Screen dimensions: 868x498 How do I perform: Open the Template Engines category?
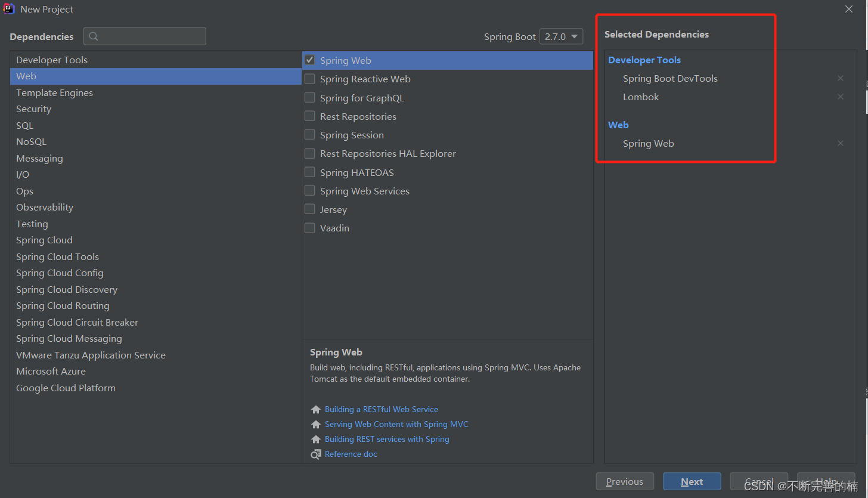(x=156, y=92)
